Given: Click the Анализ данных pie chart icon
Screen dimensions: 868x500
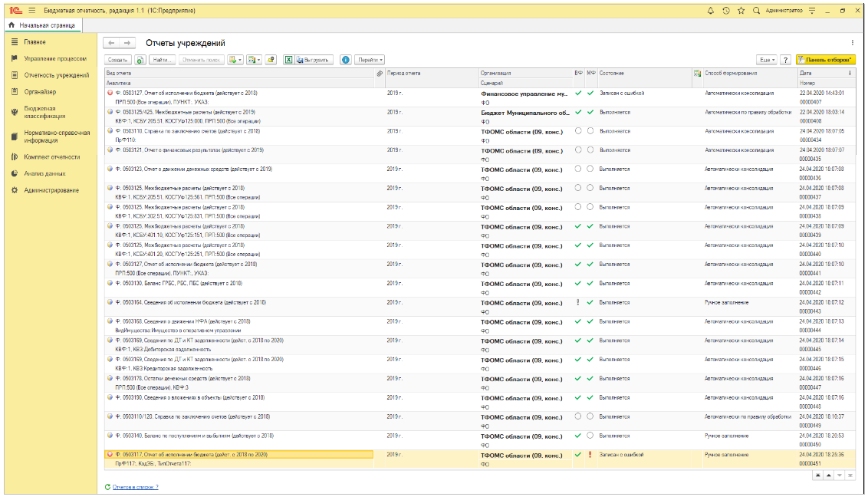Looking at the screenshot, I should coord(15,173).
